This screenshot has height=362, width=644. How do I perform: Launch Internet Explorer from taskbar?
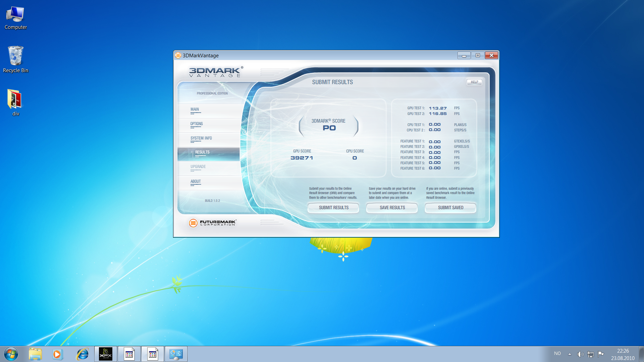click(82, 354)
